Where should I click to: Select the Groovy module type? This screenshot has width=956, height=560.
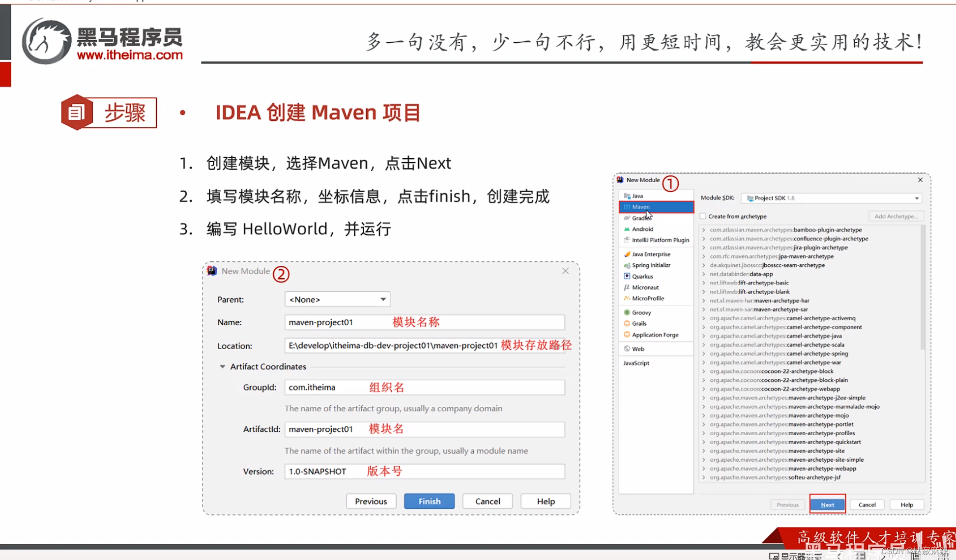click(x=641, y=312)
